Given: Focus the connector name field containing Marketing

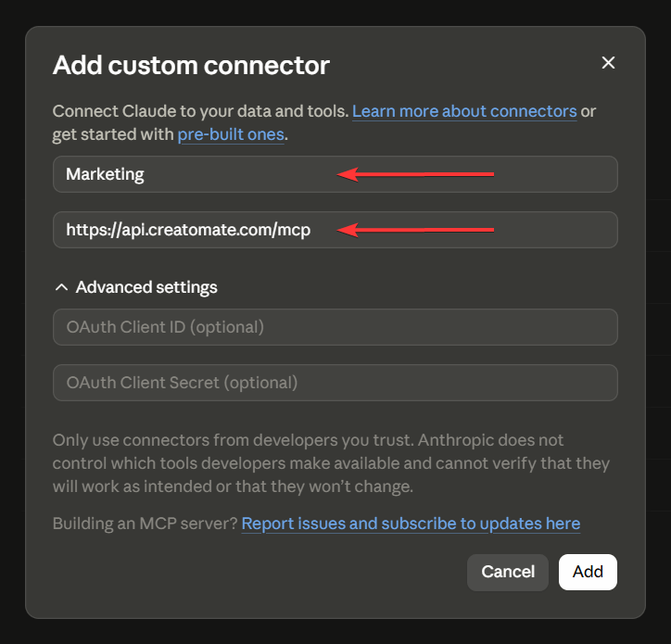Looking at the screenshot, I should (x=335, y=174).
